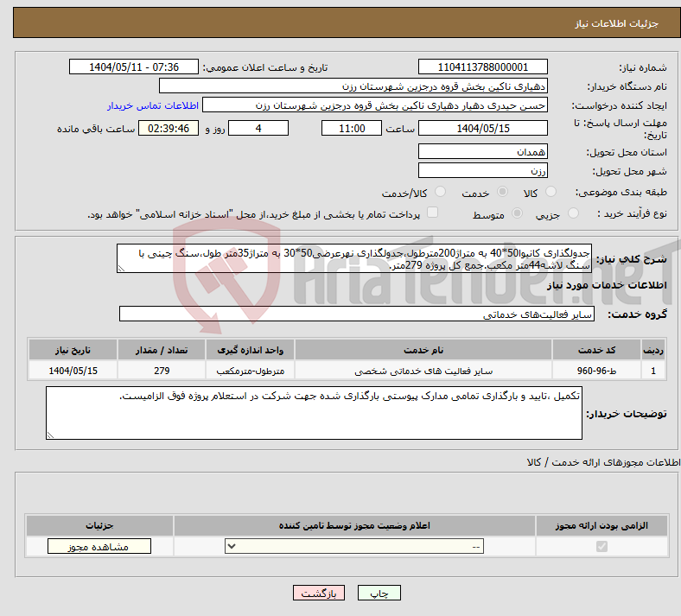
Task: Click the تعداد / مقدار column header
Action: click(x=161, y=350)
